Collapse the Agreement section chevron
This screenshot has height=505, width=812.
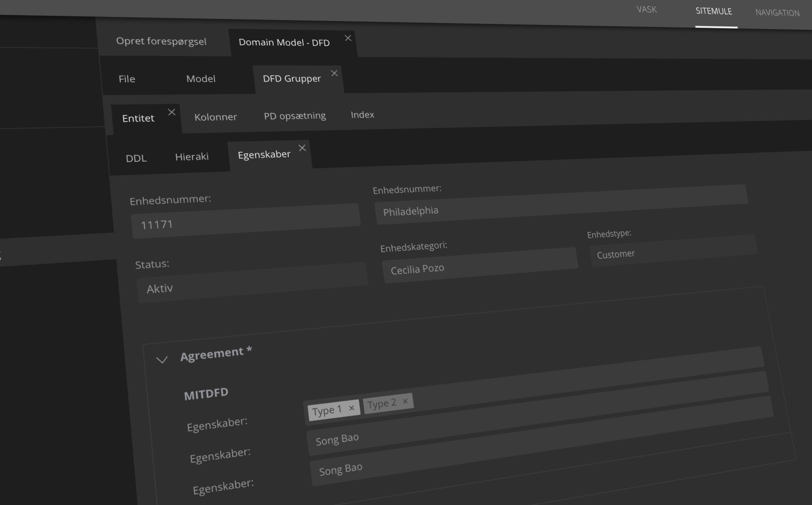(x=162, y=360)
